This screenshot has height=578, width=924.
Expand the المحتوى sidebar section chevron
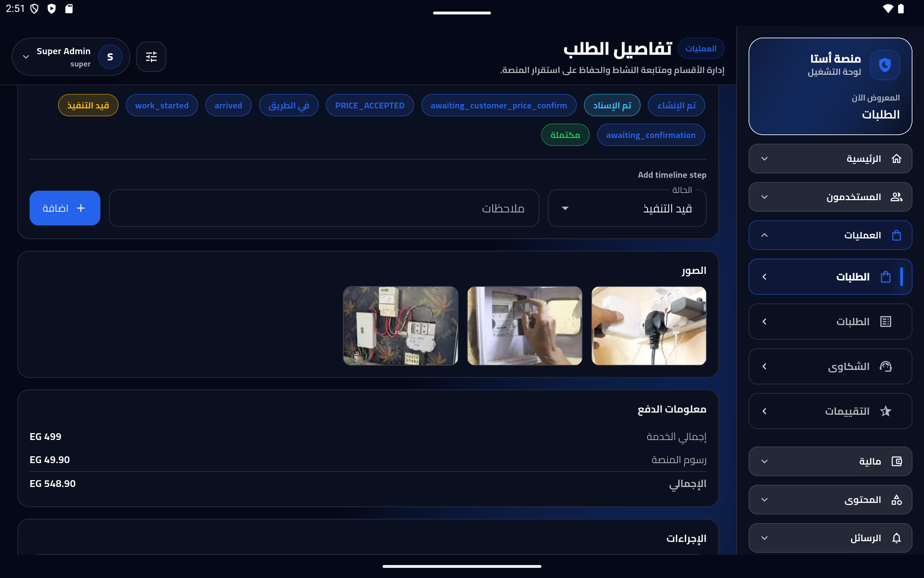764,500
